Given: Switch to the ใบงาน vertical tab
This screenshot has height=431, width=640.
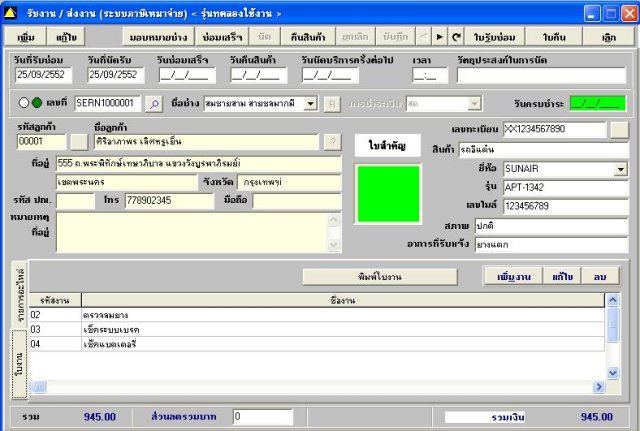Looking at the screenshot, I should [18, 367].
